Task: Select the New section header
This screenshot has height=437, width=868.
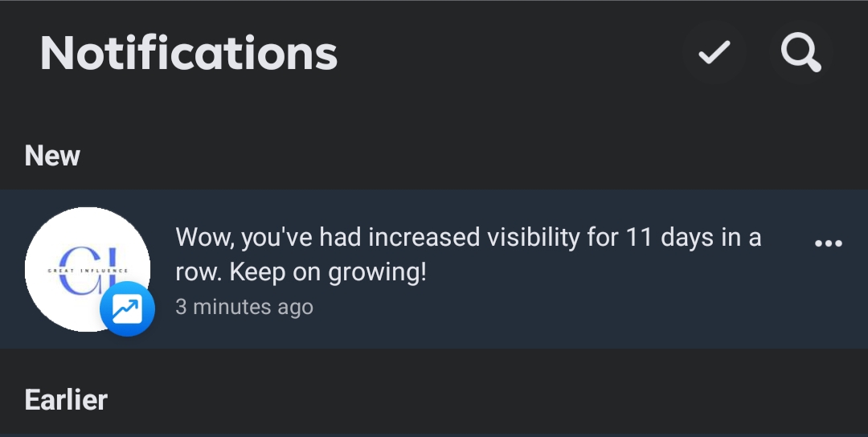Action: (x=52, y=156)
